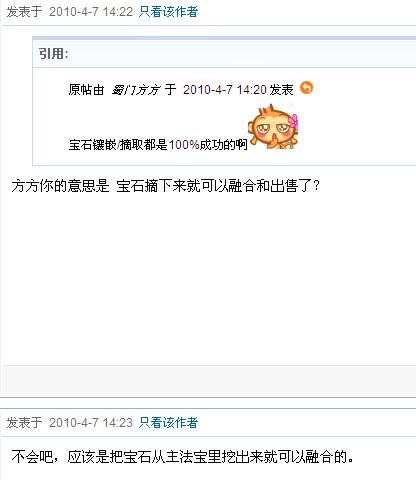Click the 引用: quote header

[53, 54]
